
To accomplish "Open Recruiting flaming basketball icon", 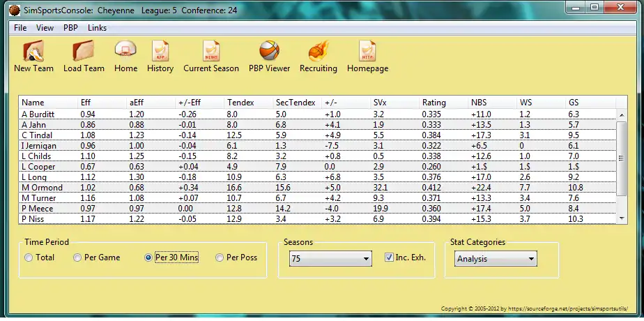I will [x=319, y=50].
